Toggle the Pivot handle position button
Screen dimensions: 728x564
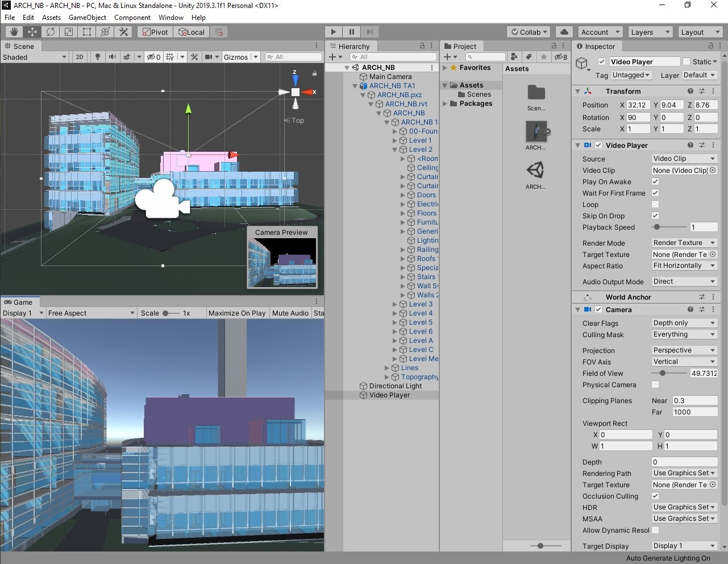pyautogui.click(x=155, y=32)
